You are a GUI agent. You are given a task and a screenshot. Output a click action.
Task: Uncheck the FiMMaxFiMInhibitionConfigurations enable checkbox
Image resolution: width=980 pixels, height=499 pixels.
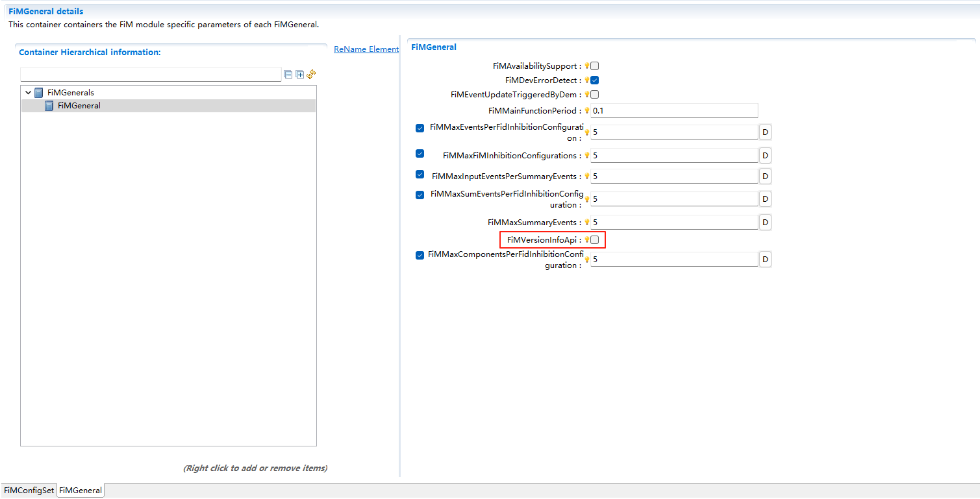click(420, 154)
